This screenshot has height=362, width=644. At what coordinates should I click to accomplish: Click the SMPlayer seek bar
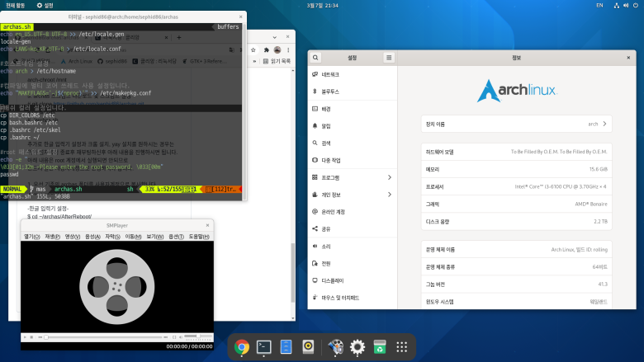click(103, 337)
